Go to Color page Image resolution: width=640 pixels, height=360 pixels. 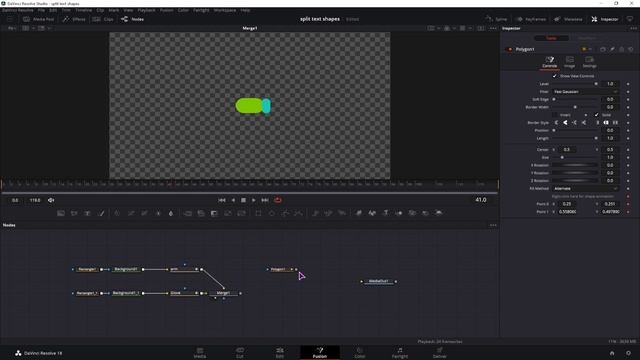point(360,353)
